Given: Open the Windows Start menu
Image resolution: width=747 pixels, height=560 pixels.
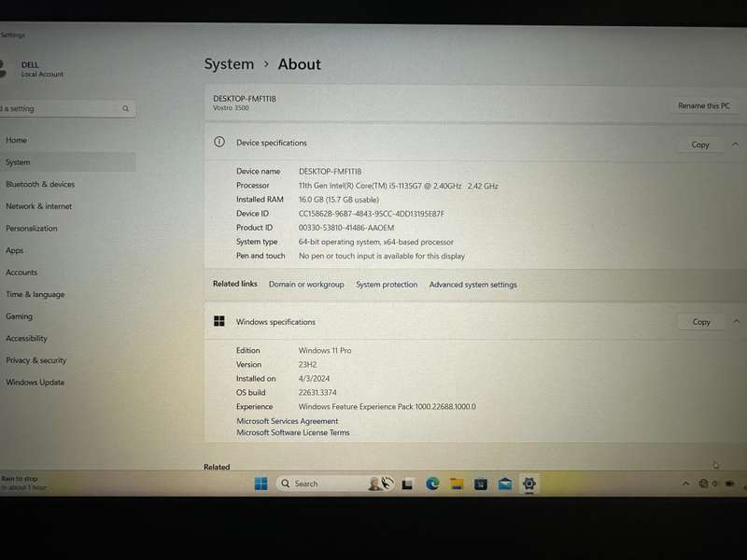Looking at the screenshot, I should 261,483.
